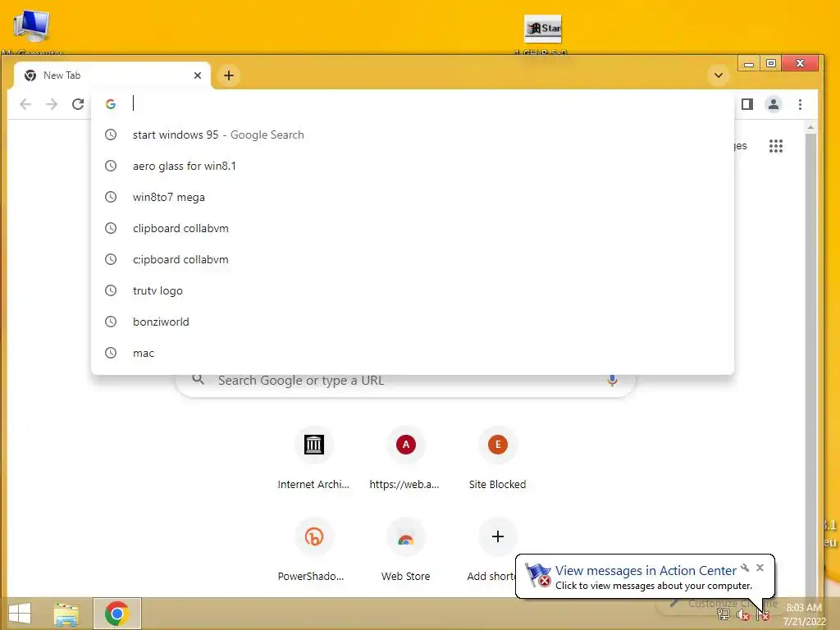The height and width of the screenshot is (630, 840).
Task: Open File Explorer from taskbar
Action: coord(66,614)
